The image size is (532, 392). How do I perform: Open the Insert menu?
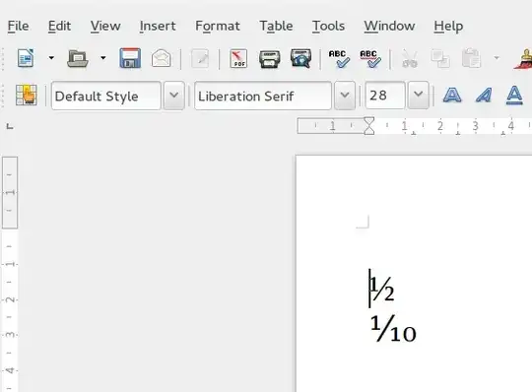pyautogui.click(x=158, y=26)
